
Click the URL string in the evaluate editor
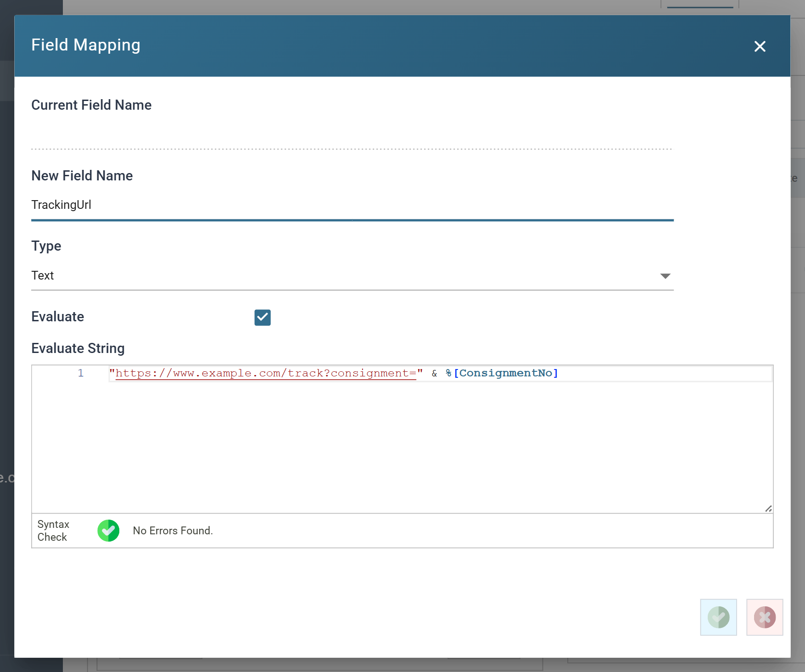pyautogui.click(x=266, y=373)
